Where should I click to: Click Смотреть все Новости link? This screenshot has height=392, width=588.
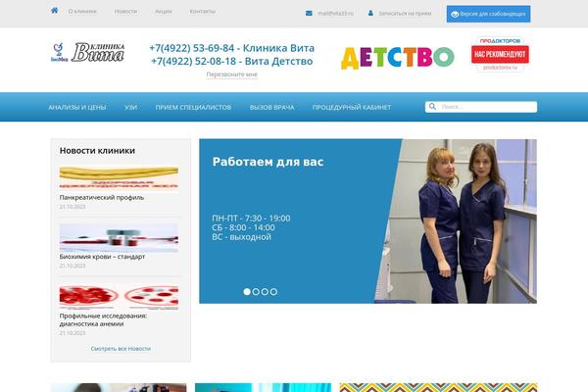click(x=121, y=349)
